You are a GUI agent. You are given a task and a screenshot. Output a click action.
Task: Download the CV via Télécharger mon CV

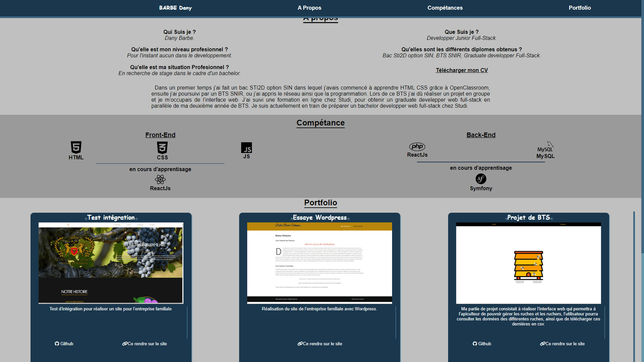(462, 70)
